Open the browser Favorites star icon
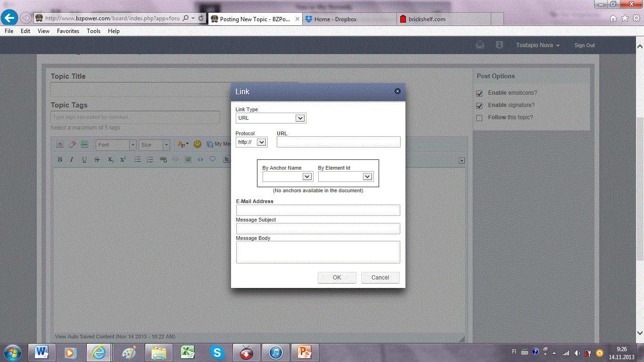The width and height of the screenshot is (644, 362). pos(625,18)
